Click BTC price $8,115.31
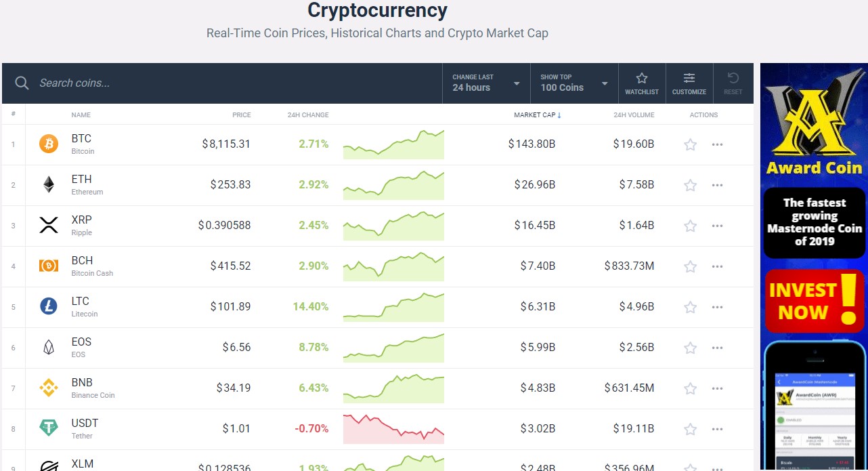The height and width of the screenshot is (471, 868). tap(226, 144)
